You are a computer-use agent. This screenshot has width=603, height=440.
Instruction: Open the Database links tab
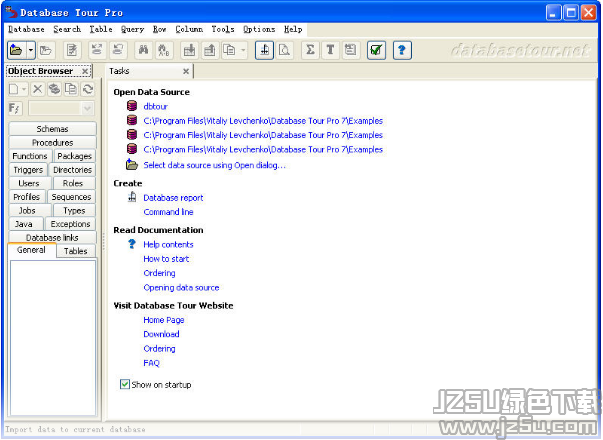click(x=52, y=238)
